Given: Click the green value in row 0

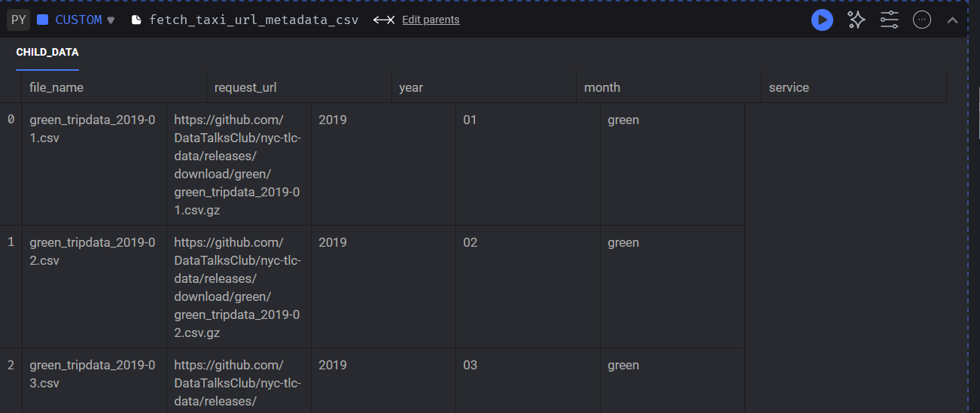Looking at the screenshot, I should click(623, 120).
